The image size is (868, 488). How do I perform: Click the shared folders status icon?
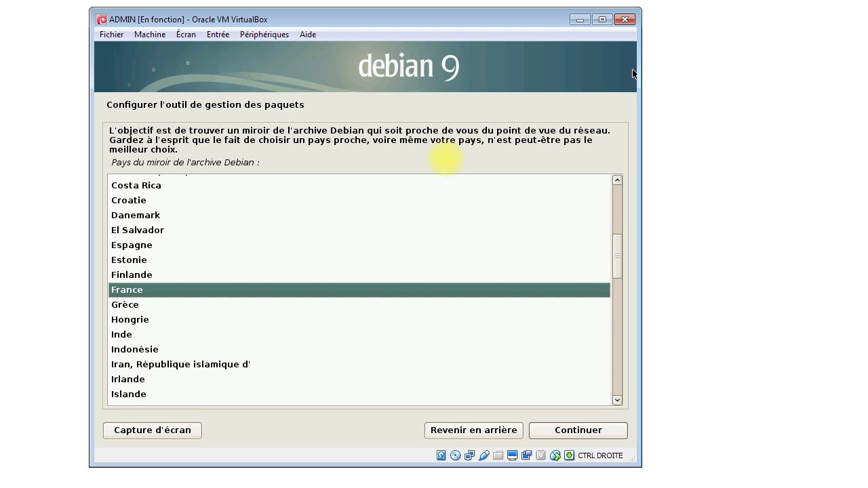(498, 455)
